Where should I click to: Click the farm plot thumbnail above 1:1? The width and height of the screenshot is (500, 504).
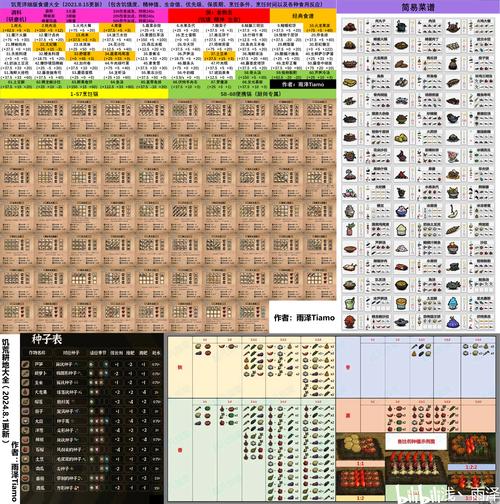[x=360, y=447]
